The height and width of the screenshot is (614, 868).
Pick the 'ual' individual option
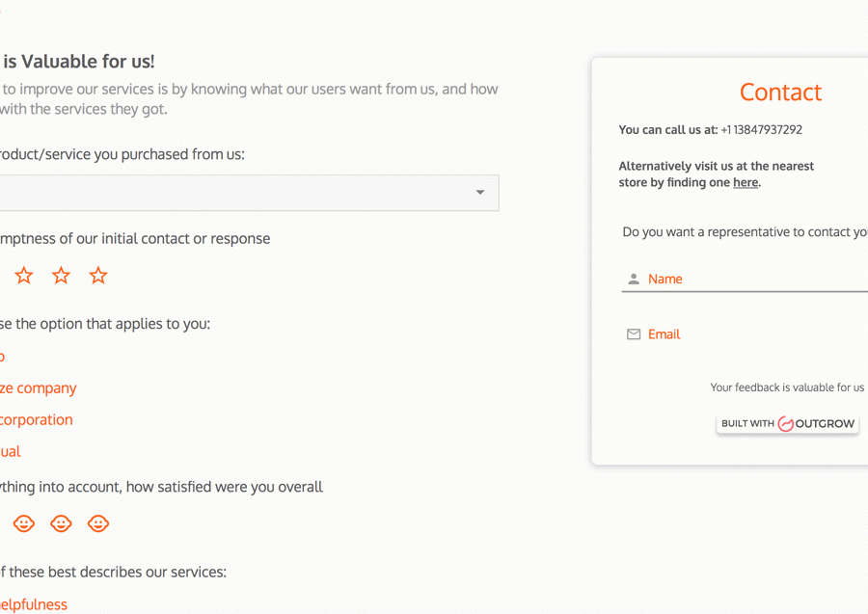click(x=11, y=451)
